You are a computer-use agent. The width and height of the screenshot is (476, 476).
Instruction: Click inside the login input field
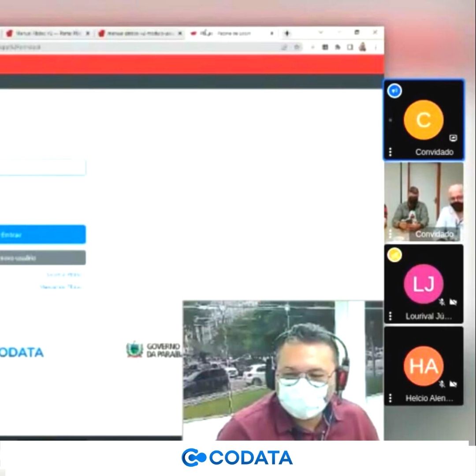click(42, 167)
